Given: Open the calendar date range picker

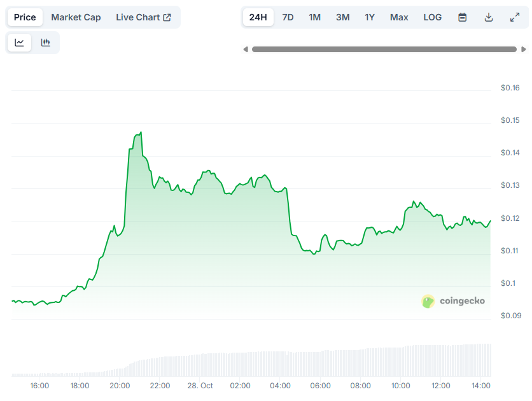Looking at the screenshot, I should [462, 17].
